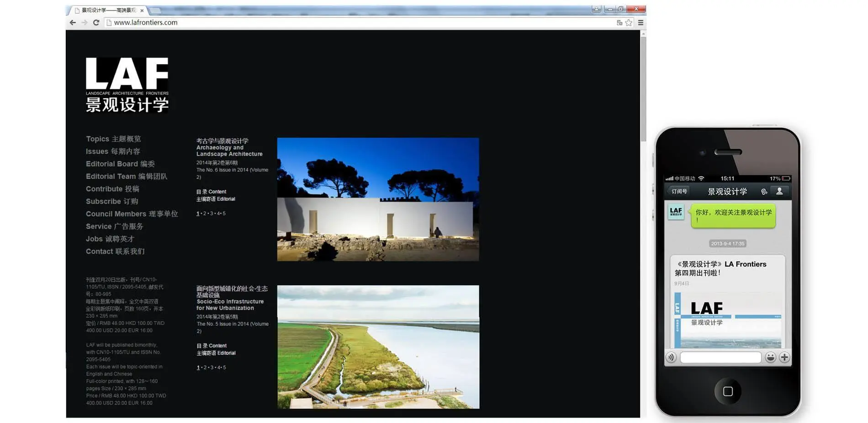The image size is (868, 423).
Task: Tap the green welcome message bubble
Action: click(x=732, y=215)
